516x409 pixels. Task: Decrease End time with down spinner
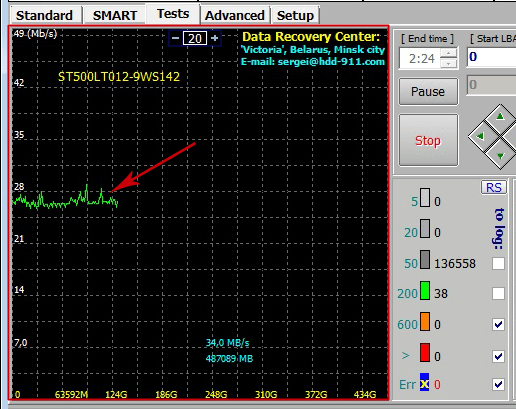pos(448,63)
